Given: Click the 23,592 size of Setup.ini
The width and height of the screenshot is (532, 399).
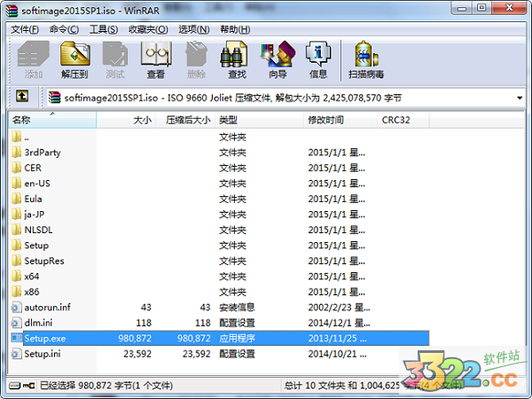Looking at the screenshot, I should coord(137,354).
